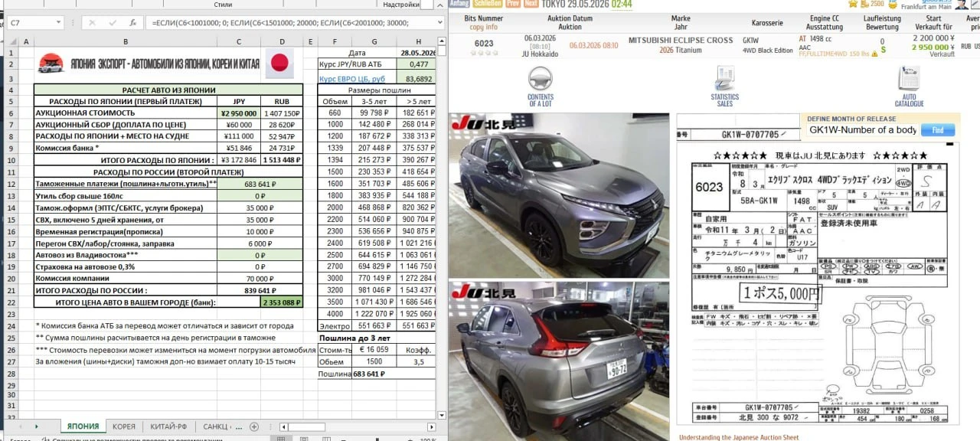Click Excel vertical scrollbar down arrow
Viewport: 980px width, 441px height.
pyautogui.click(x=440, y=414)
